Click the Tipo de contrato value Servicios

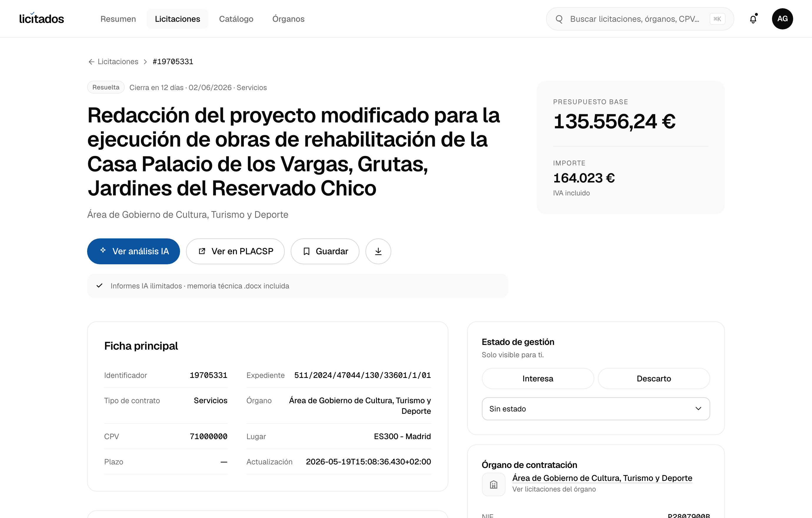click(x=210, y=401)
